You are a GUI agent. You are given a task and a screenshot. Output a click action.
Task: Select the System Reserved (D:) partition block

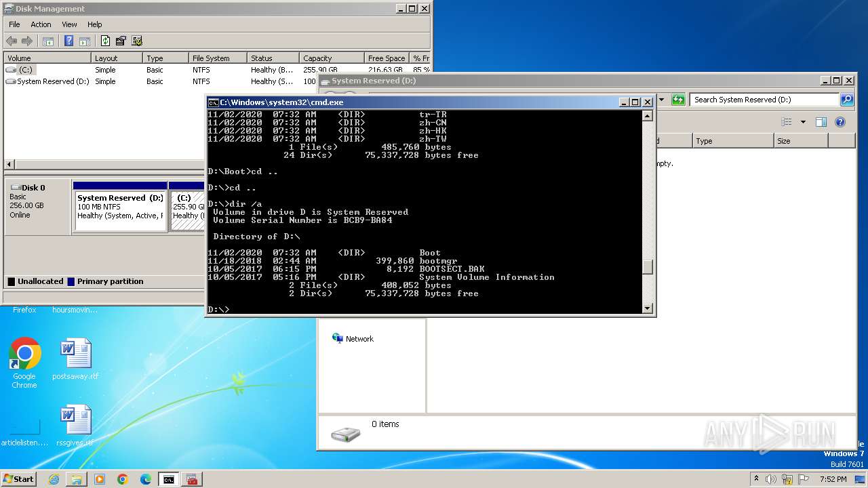pos(120,207)
